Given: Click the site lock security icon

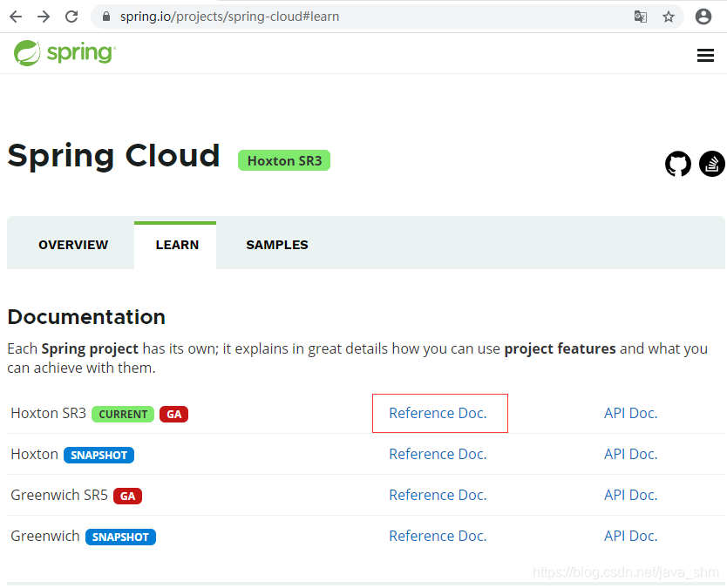Looking at the screenshot, I should (x=106, y=17).
